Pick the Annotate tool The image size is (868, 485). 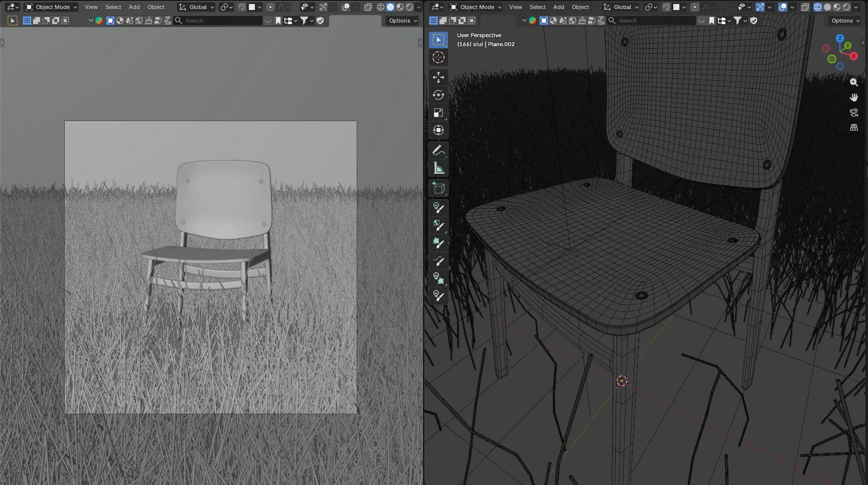pyautogui.click(x=439, y=150)
